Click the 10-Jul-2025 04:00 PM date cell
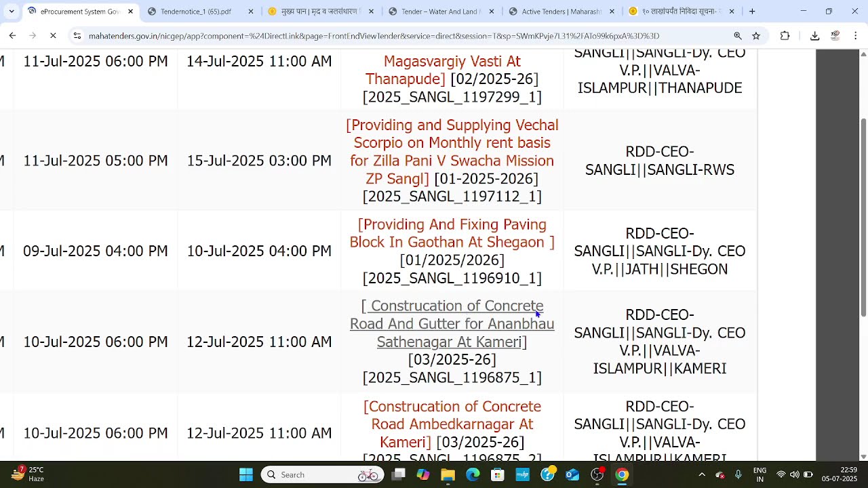 (259, 251)
